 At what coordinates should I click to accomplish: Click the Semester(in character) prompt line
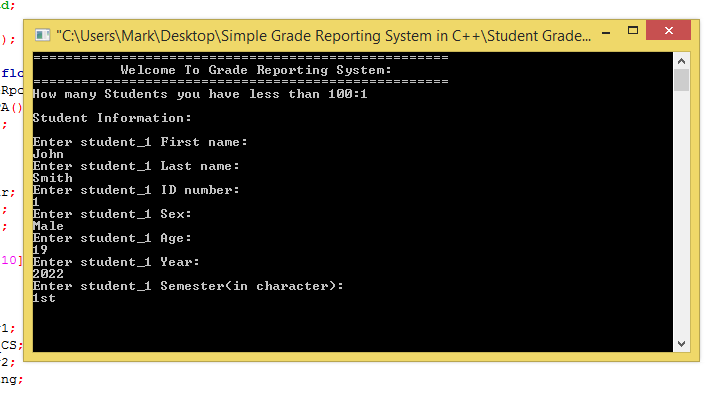(188, 286)
